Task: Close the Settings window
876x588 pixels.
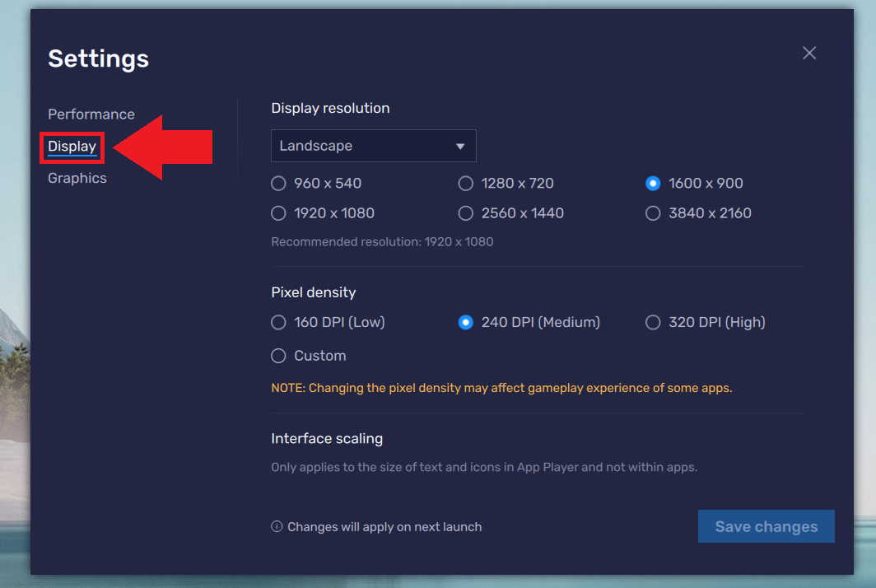Action: click(x=808, y=53)
